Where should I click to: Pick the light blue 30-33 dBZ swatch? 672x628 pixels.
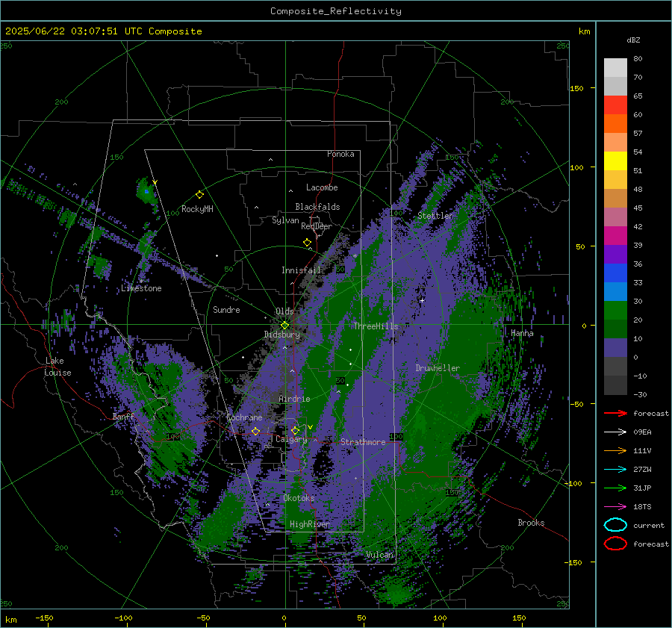pyautogui.click(x=615, y=291)
